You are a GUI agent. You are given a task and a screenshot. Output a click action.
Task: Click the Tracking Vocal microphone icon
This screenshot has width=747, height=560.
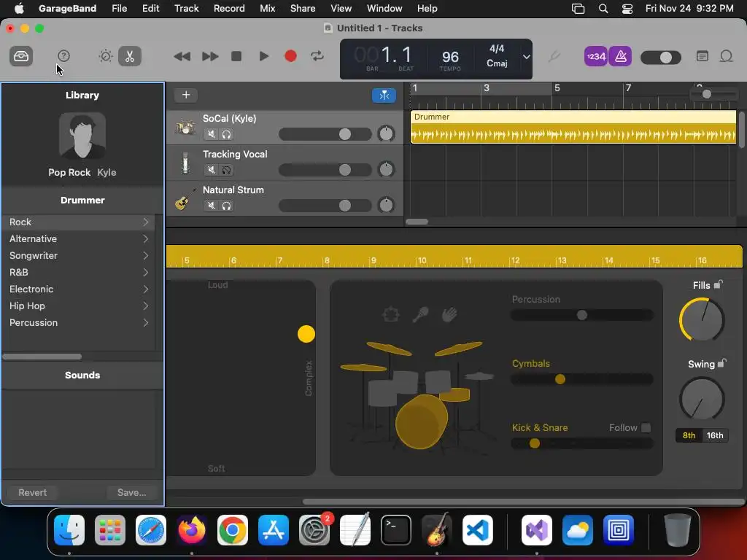185,163
